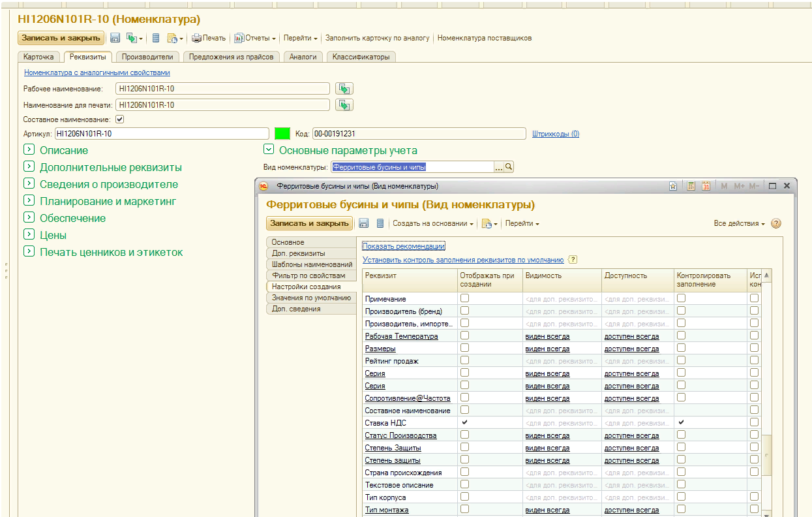Image resolution: width=812 pixels, height=517 pixels.
Task: Click into the Код input field
Action: click(x=418, y=134)
